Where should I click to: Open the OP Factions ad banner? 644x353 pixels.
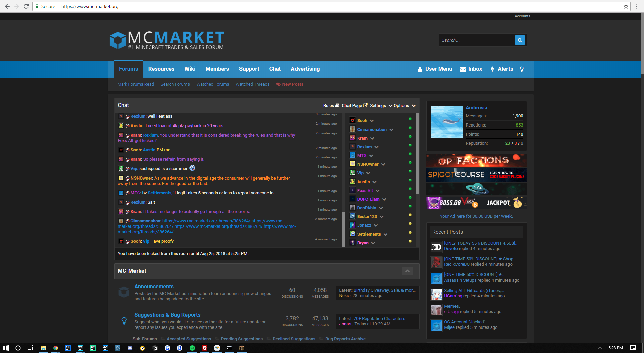[476, 161]
